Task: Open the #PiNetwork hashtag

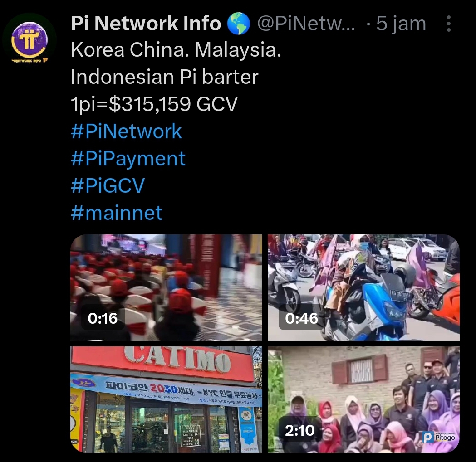Action: tap(126, 131)
